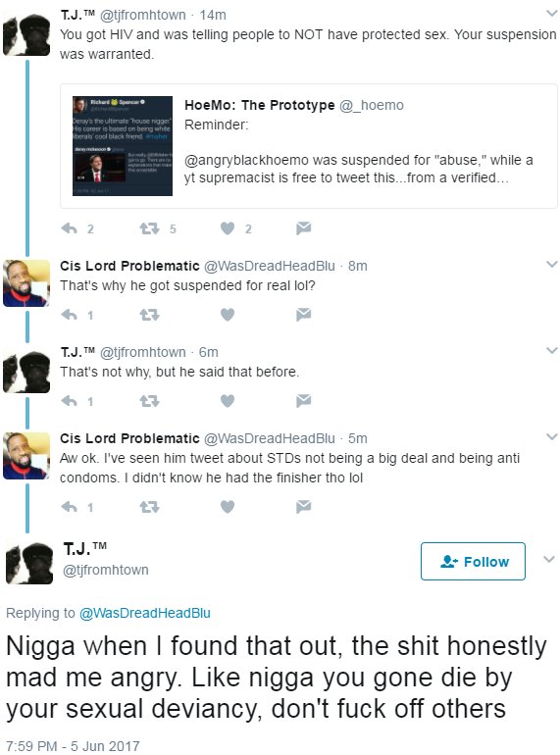Screen dimensions: 560x755
Task: Open options chevron on first T.J. tweet
Action: tap(552, 14)
